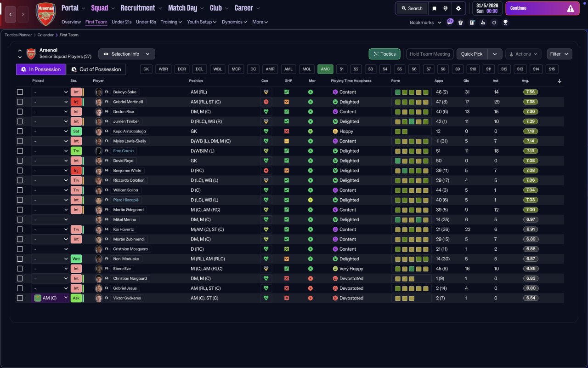The height and width of the screenshot is (368, 588).
Task: Check the box for David Raya
Action: (x=20, y=161)
